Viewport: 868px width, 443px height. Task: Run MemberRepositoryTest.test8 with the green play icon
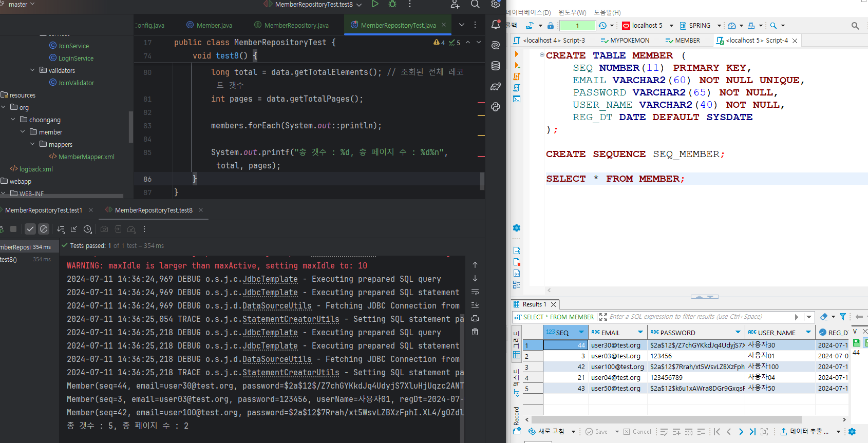point(375,4)
